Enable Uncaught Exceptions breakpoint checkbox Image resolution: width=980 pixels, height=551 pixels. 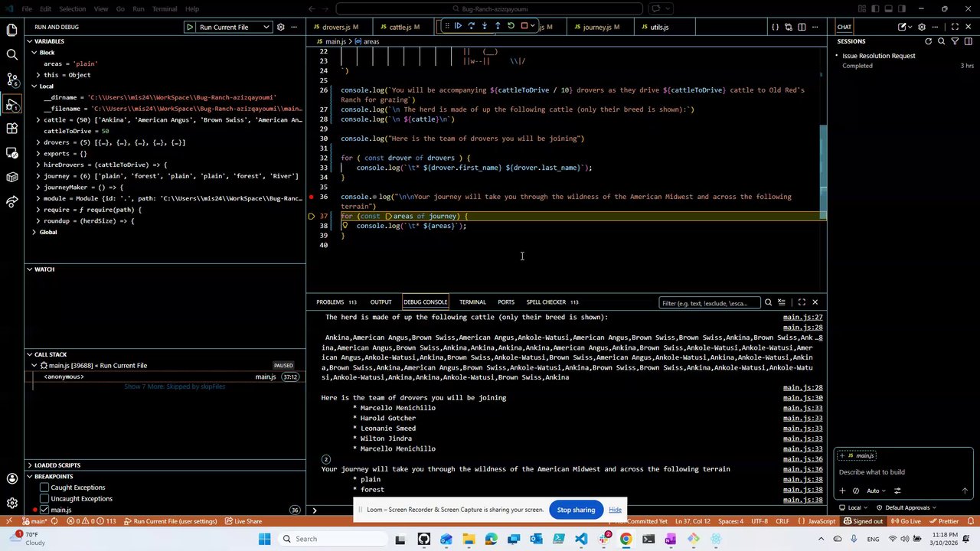[x=44, y=499]
